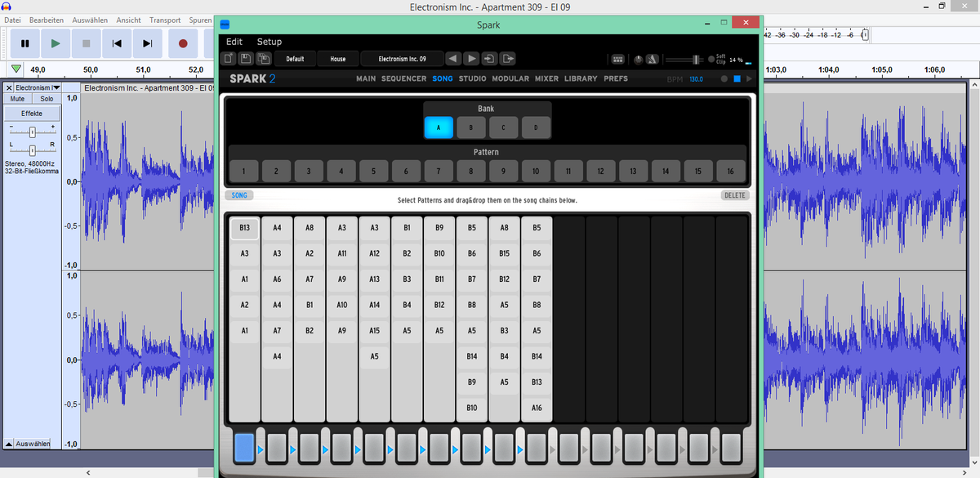Load next Spark project arrow
Screen dimensions: 980x478
coord(471,59)
